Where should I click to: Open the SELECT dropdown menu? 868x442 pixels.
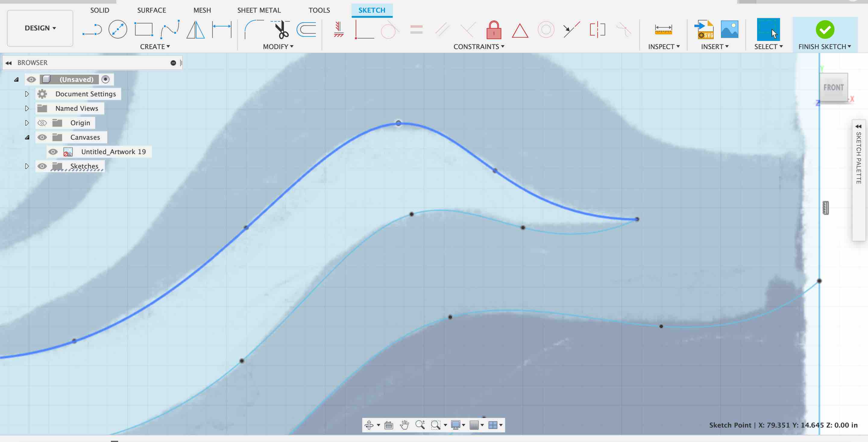coord(768,47)
